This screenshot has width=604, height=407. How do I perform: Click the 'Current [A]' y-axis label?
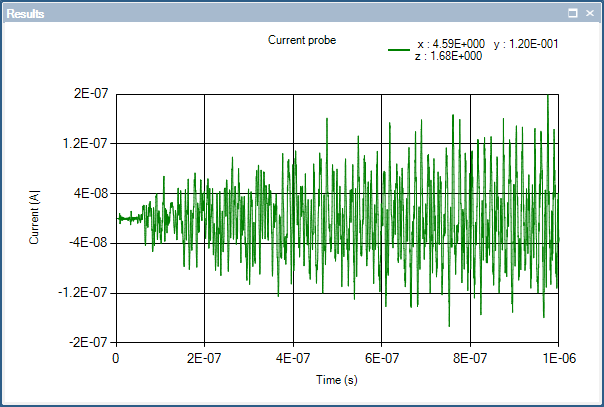[x=34, y=217]
